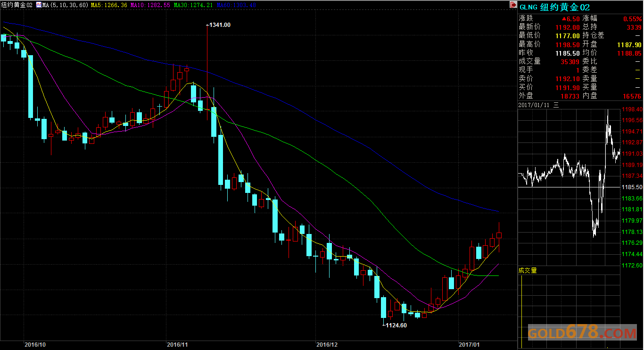Screen dimensions: 644x350
Task: Click the blue MA60: 1303.48 readout
Action: pyautogui.click(x=236, y=5)
